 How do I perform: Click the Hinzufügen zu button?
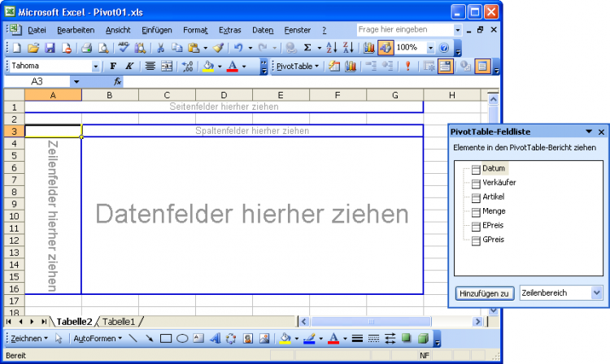pos(483,292)
